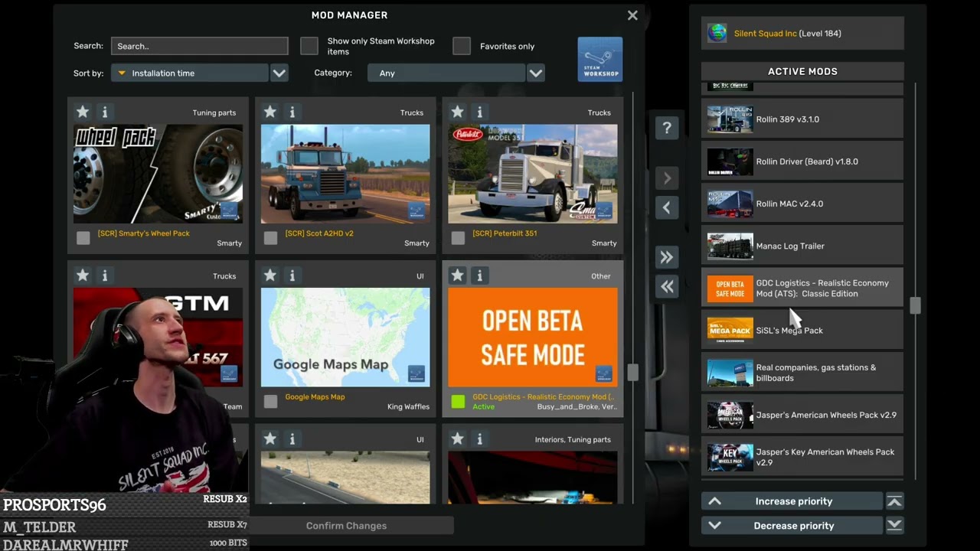Info icon on GTM truck card
Viewport: 980px width, 551px height.
(105, 275)
